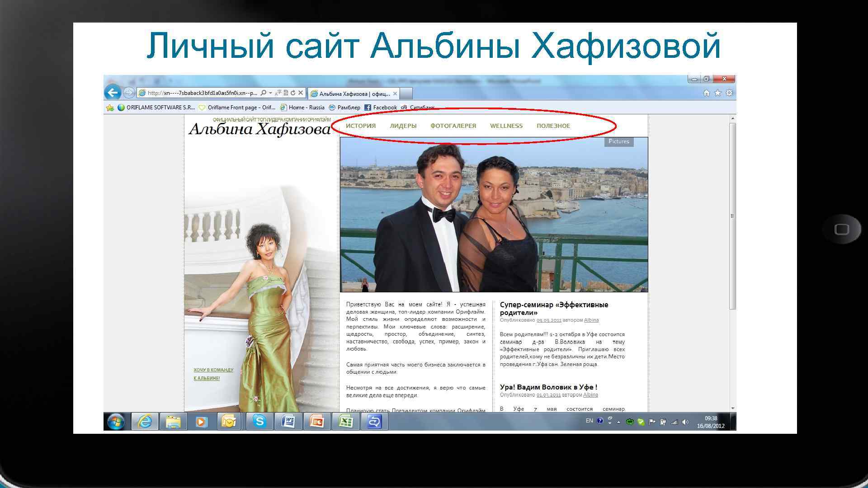868x488 pixels.
Task: Click the search magnifier in the address bar
Action: 264,93
